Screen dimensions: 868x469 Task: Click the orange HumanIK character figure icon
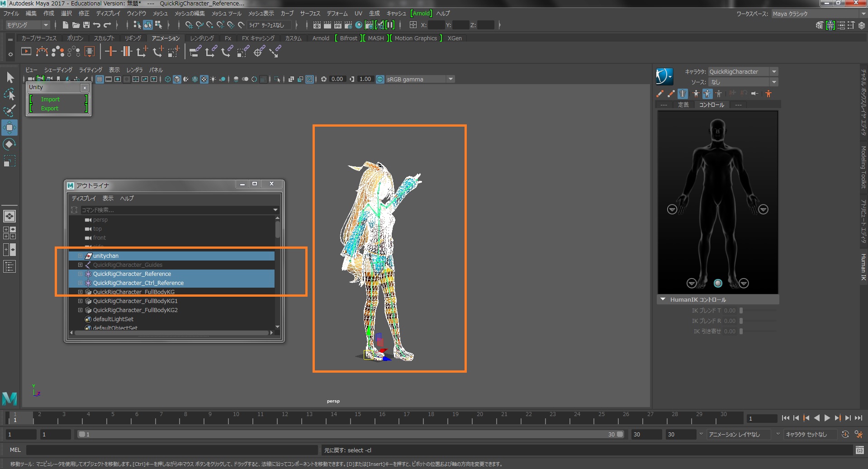(x=768, y=94)
